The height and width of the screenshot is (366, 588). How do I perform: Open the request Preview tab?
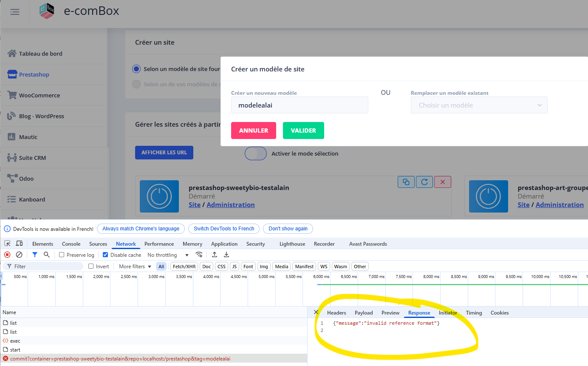click(x=390, y=313)
